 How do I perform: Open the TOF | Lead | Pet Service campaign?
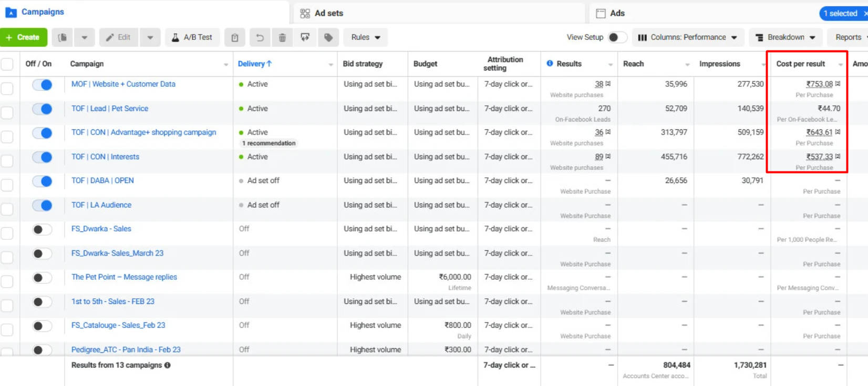click(x=110, y=108)
